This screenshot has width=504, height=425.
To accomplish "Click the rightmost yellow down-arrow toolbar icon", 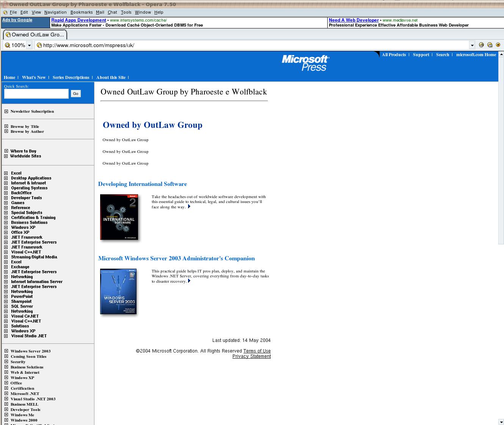I will tap(498, 45).
